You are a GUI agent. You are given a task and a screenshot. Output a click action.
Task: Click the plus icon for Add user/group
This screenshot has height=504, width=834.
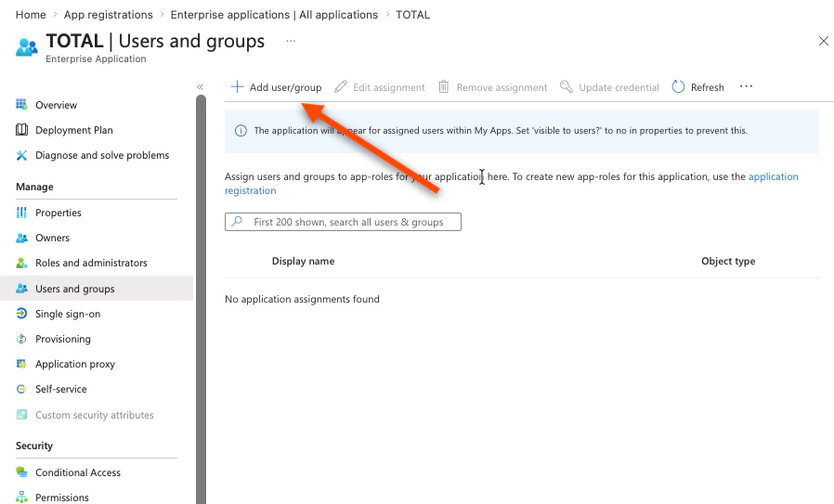(x=237, y=86)
